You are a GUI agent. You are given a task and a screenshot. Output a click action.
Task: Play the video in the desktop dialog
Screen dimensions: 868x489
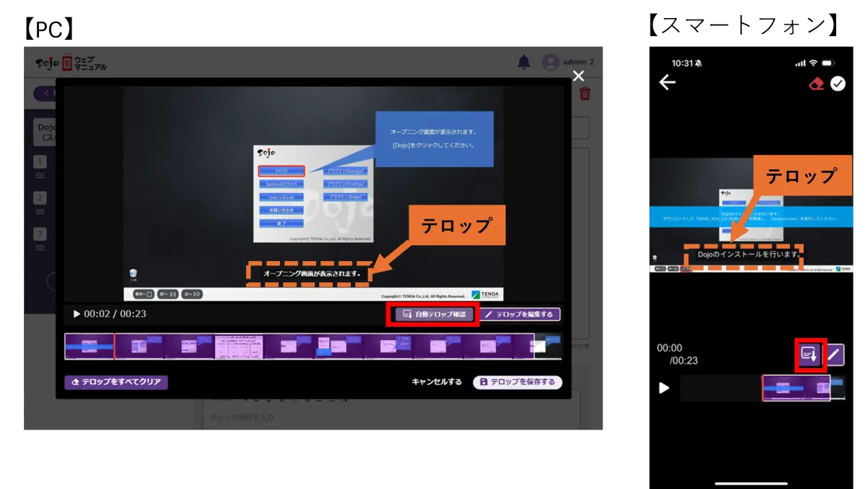click(77, 314)
